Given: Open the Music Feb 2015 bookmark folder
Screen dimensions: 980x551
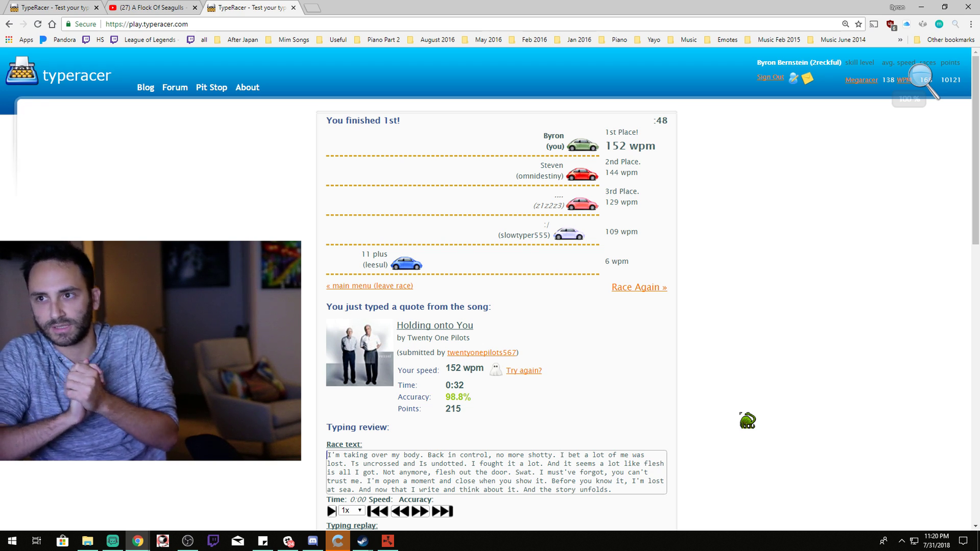Looking at the screenshot, I should tap(772, 40).
